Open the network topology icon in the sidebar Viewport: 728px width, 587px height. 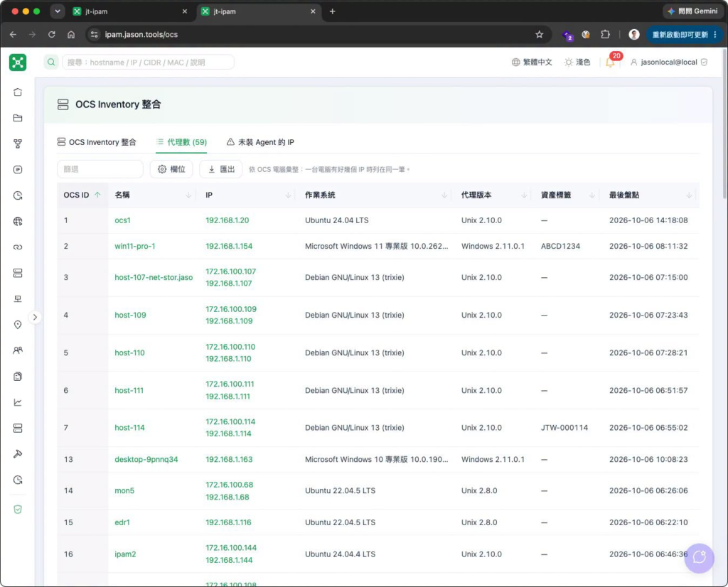18,144
